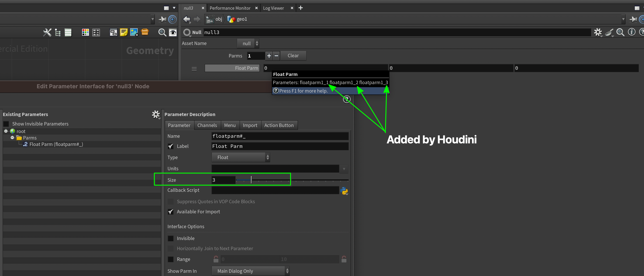Add a sticky note via yellow note icon
The width and height of the screenshot is (644, 276).
click(x=123, y=33)
